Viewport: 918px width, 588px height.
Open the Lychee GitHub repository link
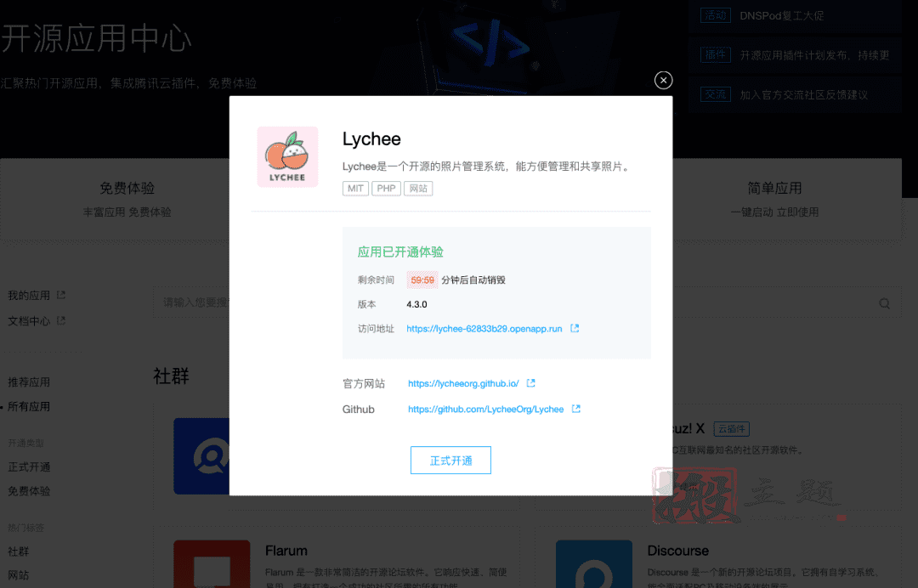click(x=485, y=409)
